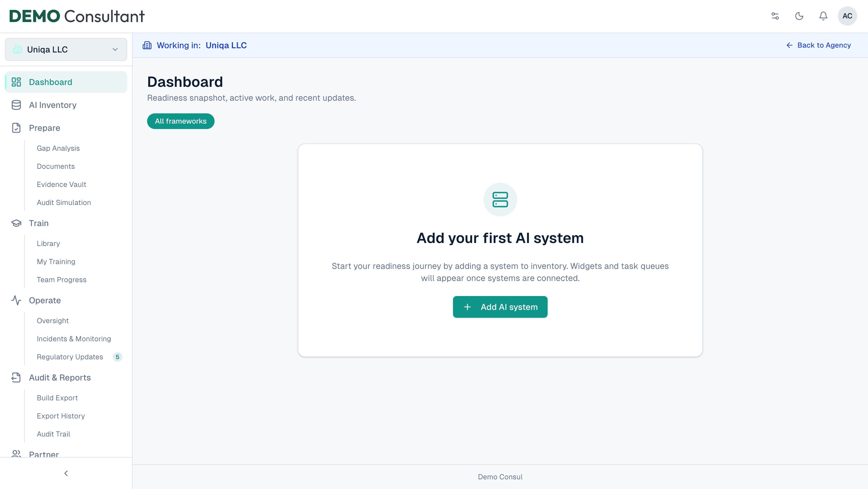Collapse sidebar with the left chevron
868x489 pixels.
point(66,473)
